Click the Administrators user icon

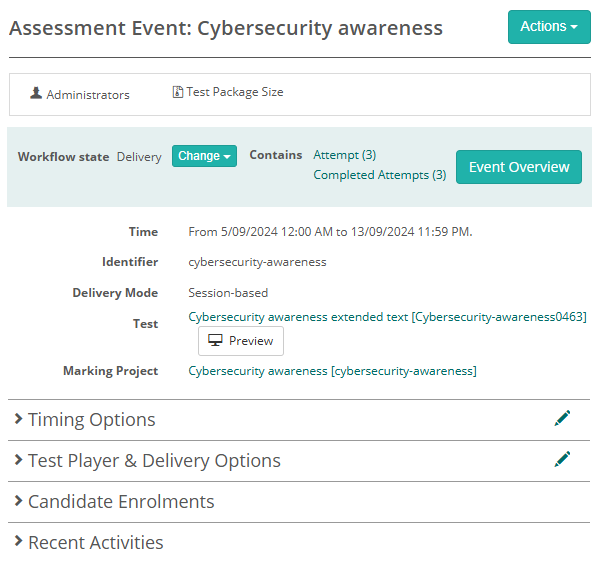pyautogui.click(x=36, y=94)
